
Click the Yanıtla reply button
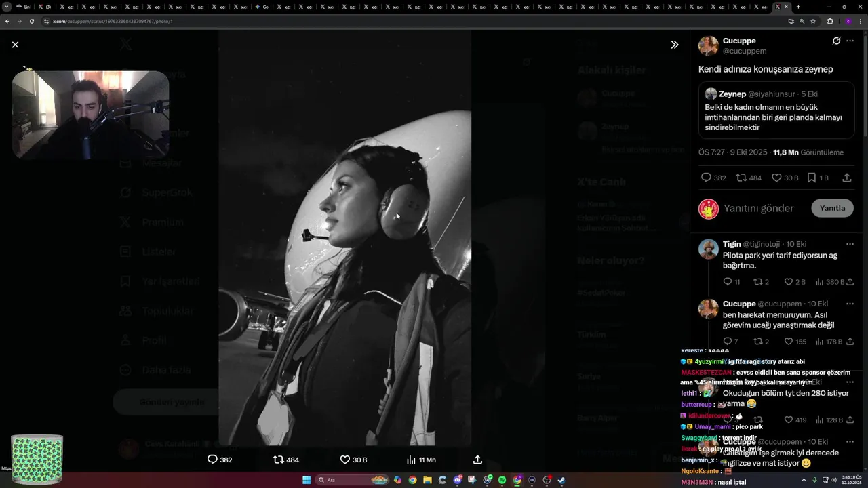tap(832, 208)
